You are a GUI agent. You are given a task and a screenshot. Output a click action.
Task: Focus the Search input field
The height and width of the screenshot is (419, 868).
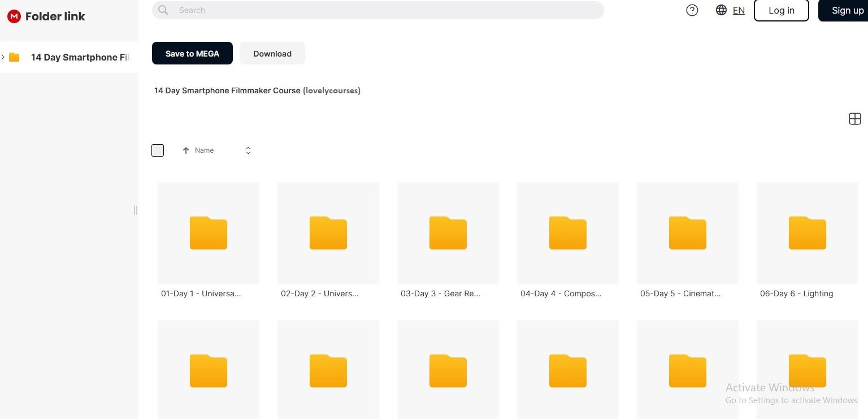[384, 10]
